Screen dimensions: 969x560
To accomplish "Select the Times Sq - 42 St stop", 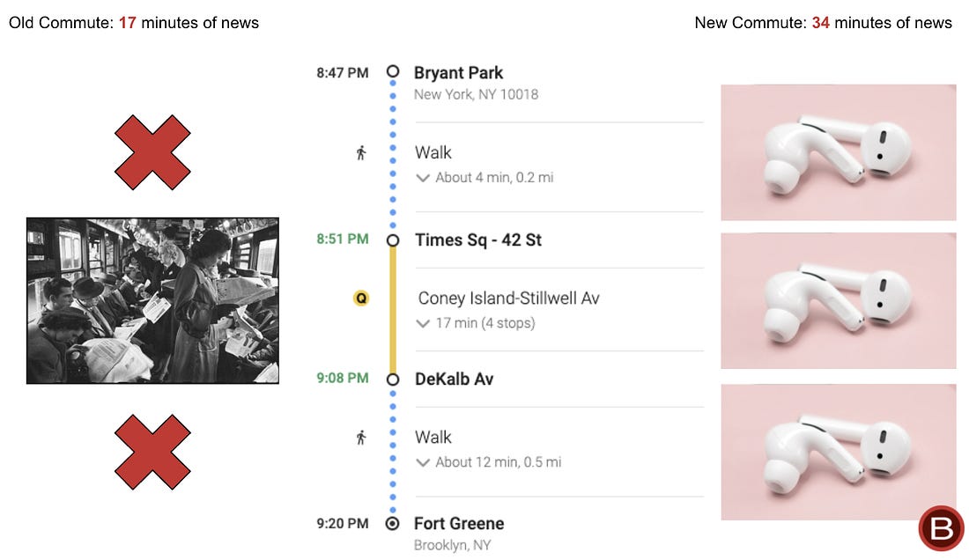I will coord(477,240).
